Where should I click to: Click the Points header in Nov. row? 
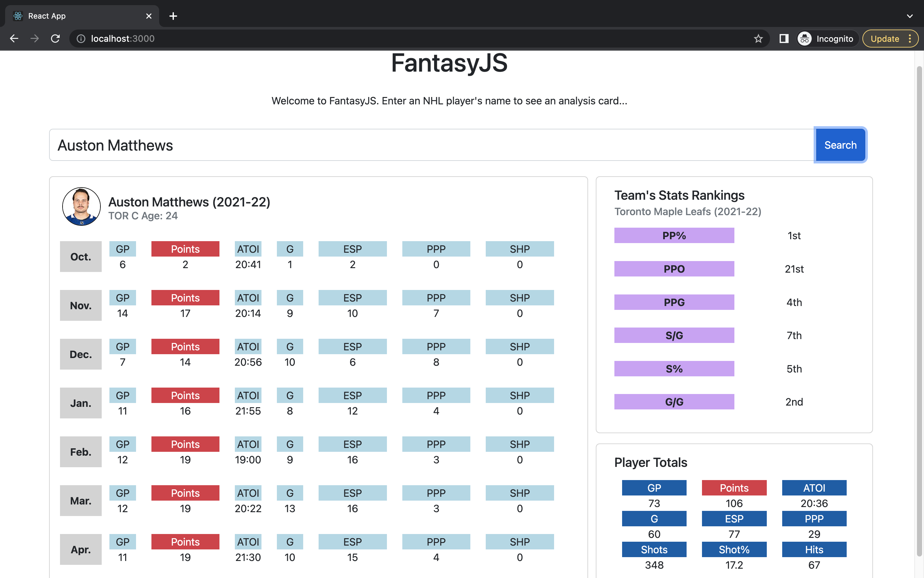click(x=185, y=298)
